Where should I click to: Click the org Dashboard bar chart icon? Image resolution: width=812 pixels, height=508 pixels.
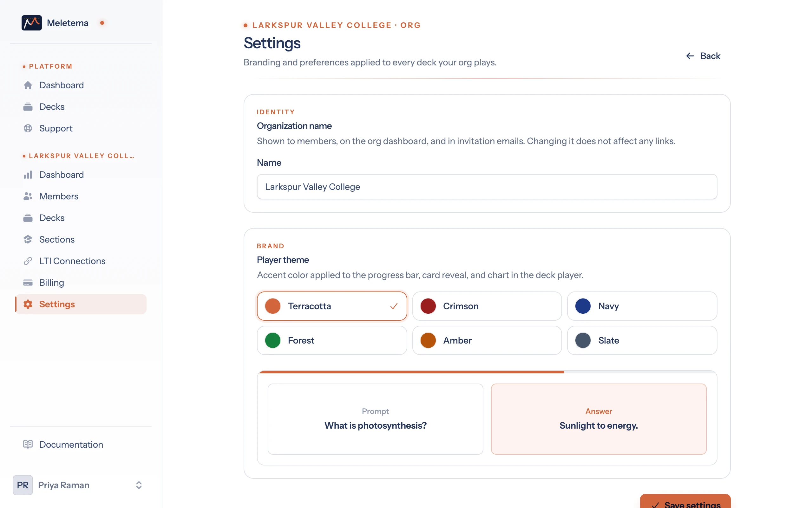click(28, 175)
